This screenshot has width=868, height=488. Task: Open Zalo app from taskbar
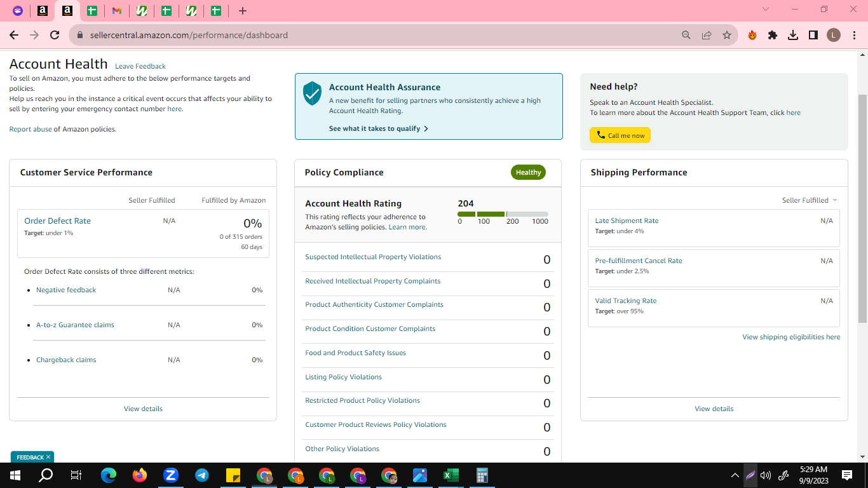[x=171, y=475]
